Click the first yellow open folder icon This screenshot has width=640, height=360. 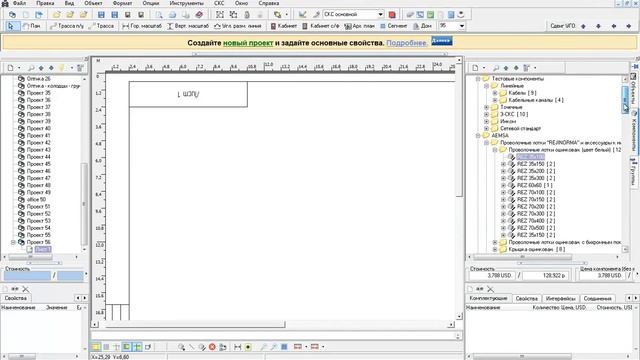click(57, 15)
